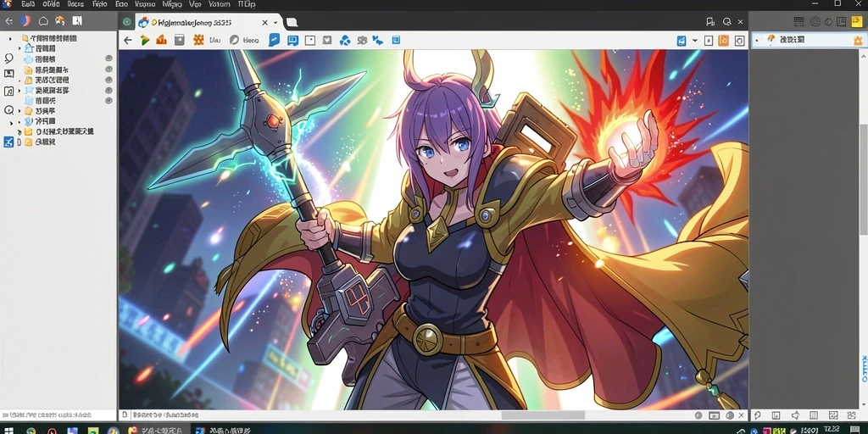The image size is (868, 434).
Task: Click the green play arrow toolbar icon
Action: (x=145, y=41)
